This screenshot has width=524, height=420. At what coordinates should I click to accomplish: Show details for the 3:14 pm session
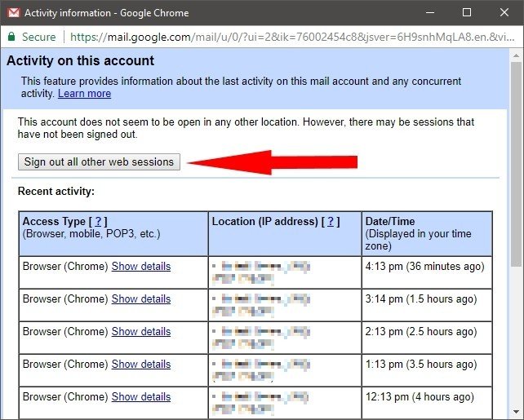pos(141,298)
